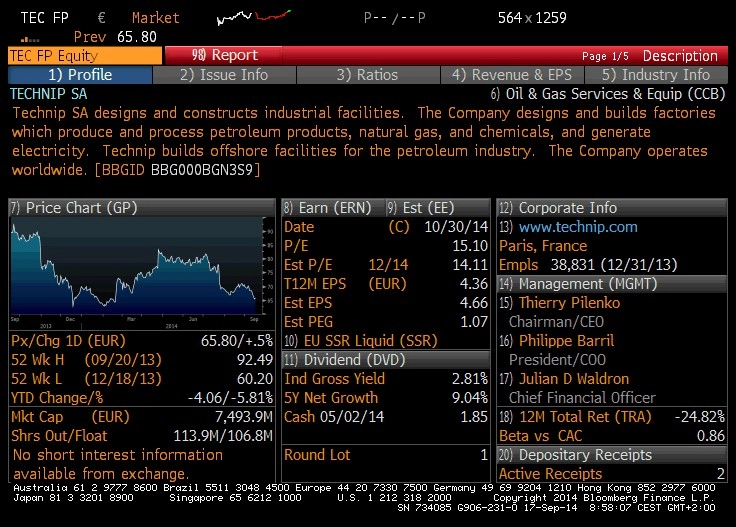The height and width of the screenshot is (527, 736).
Task: Go to 4) Revenue & EPS tab
Action: tap(512, 75)
